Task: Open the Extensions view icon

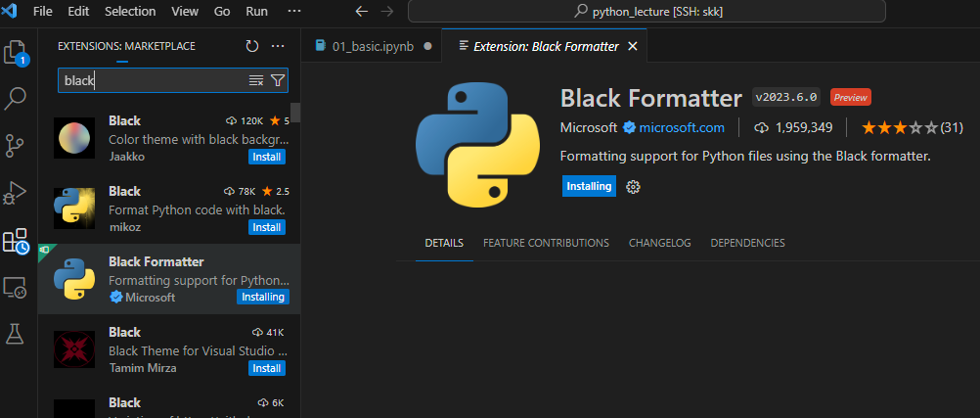Action: pyautogui.click(x=17, y=241)
